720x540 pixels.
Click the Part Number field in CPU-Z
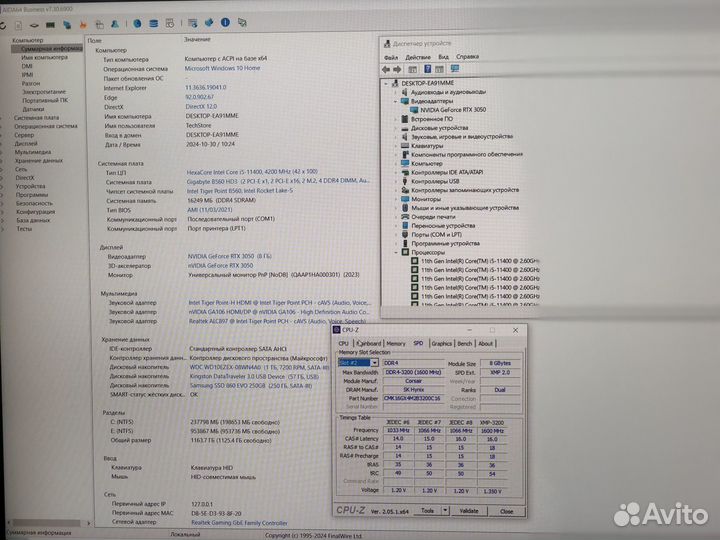[x=413, y=398]
